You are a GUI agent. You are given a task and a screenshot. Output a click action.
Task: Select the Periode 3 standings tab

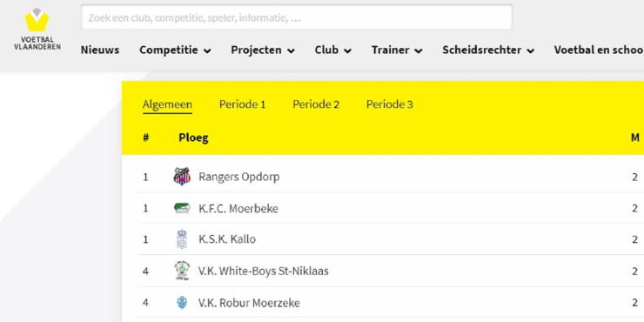point(389,104)
